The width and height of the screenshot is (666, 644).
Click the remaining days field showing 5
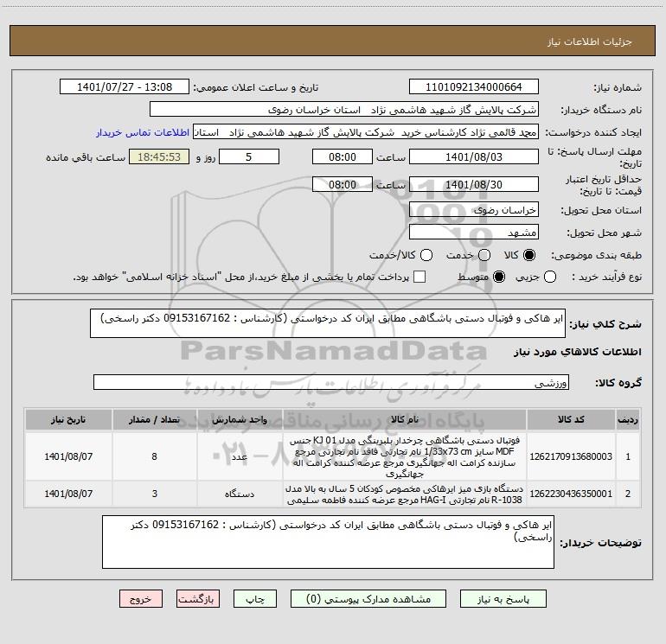[x=249, y=156]
